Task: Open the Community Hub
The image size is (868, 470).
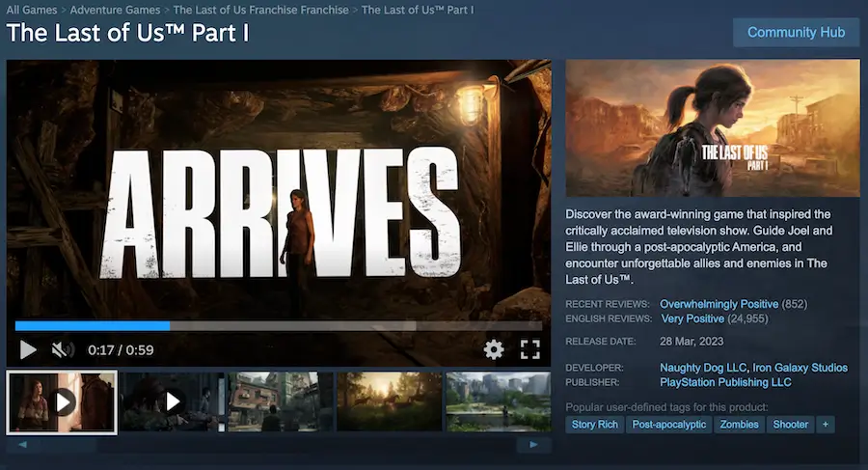Action: (x=796, y=32)
